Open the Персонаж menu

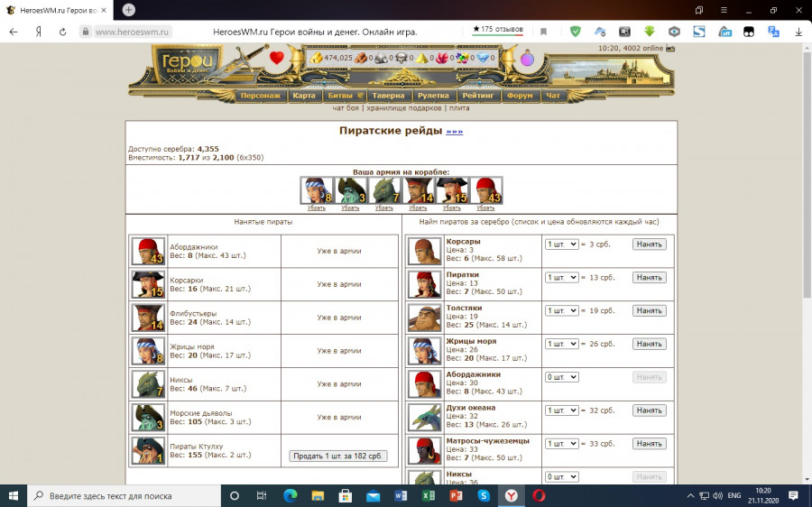[x=261, y=96]
